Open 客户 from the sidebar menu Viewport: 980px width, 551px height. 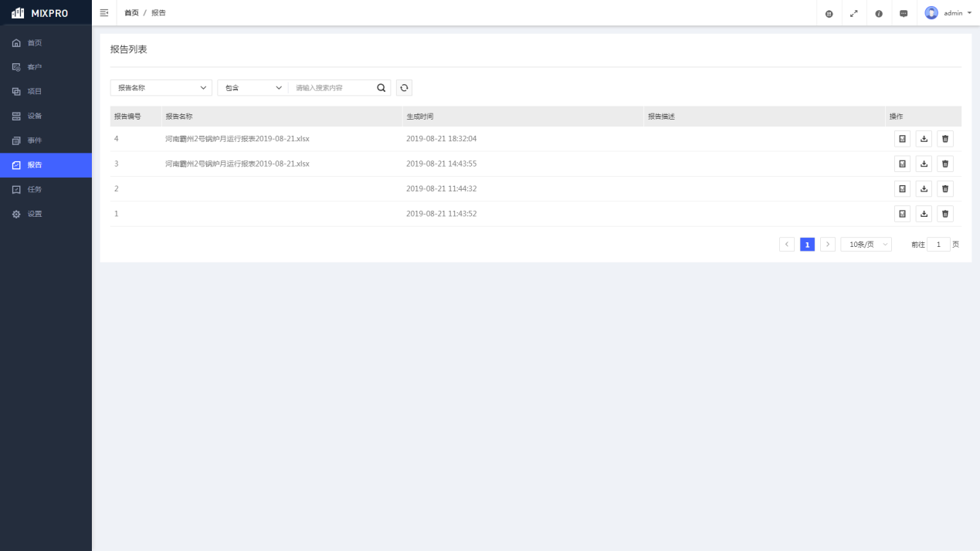[35, 67]
